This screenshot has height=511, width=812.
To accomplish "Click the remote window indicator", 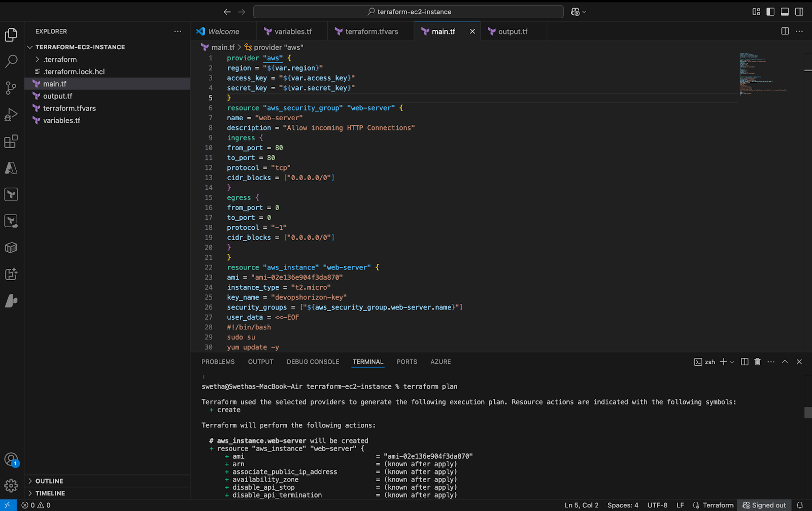I will pos(8,505).
